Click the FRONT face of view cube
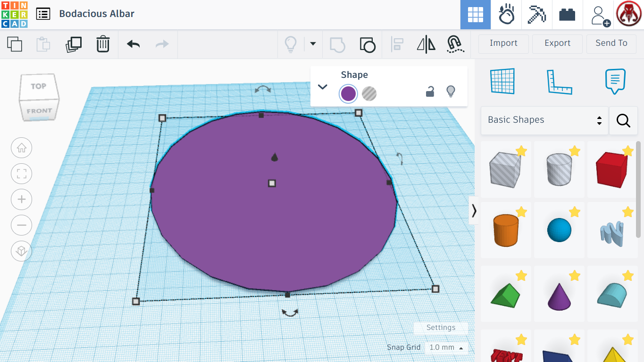Viewport: 644px width, 362px height. click(39, 111)
